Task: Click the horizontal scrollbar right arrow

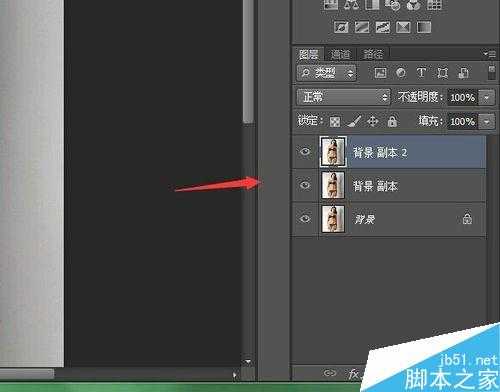Action: 235,376
